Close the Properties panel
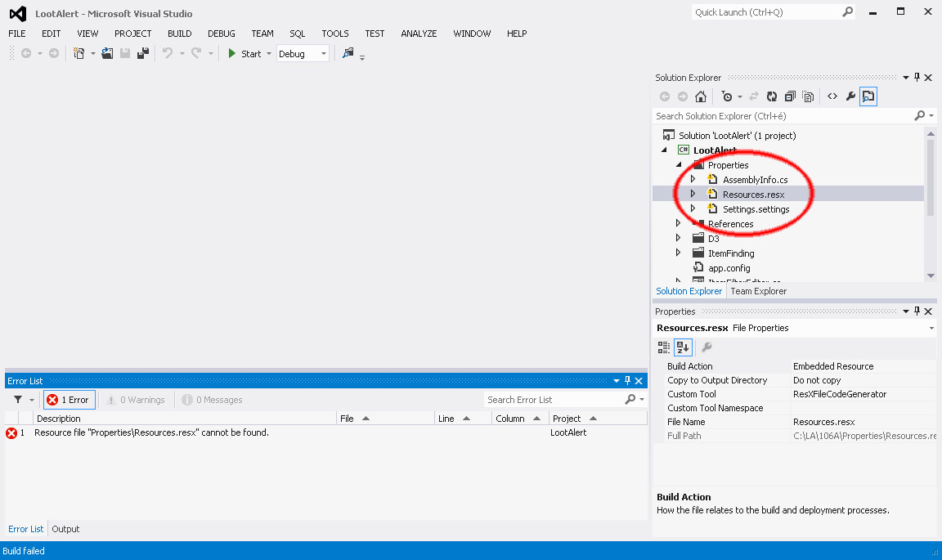The height and width of the screenshot is (560, 942). [x=928, y=311]
